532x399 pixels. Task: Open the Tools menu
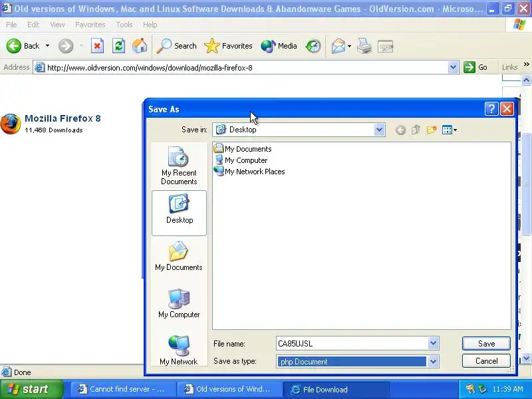tap(124, 25)
